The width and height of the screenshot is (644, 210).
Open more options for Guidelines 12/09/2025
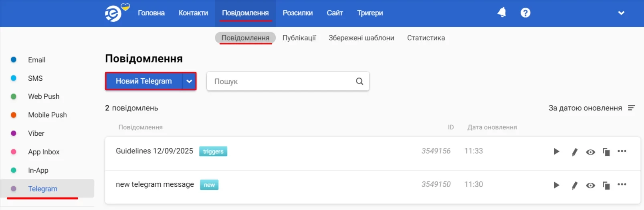[622, 151]
